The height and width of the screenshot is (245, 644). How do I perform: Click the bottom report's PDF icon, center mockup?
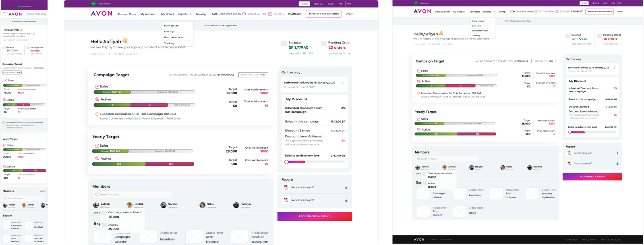pos(286,200)
